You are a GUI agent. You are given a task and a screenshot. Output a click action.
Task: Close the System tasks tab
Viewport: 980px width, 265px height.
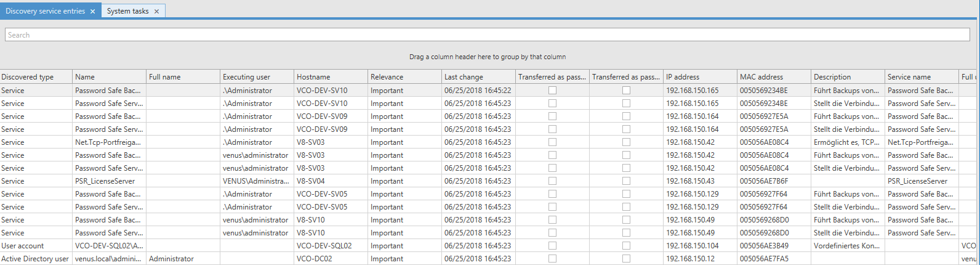(156, 11)
